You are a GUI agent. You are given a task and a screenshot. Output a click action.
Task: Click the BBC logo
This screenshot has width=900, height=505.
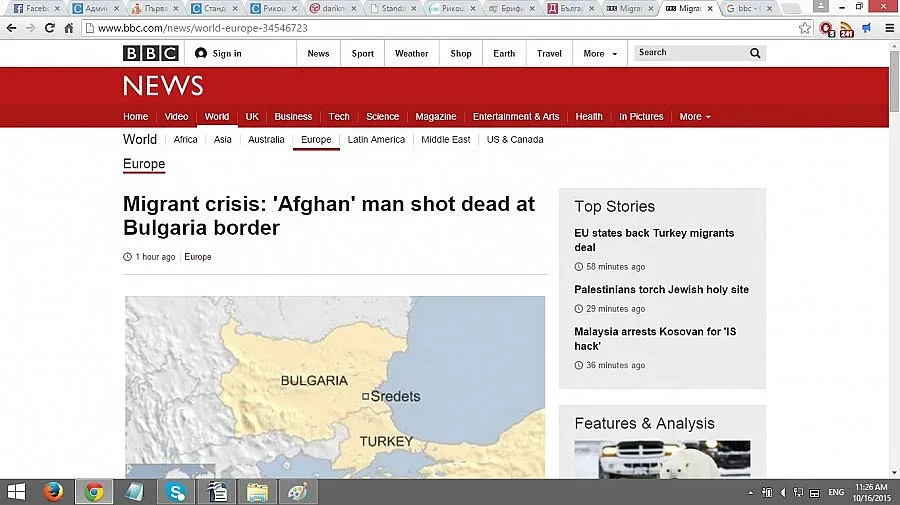tap(150, 53)
